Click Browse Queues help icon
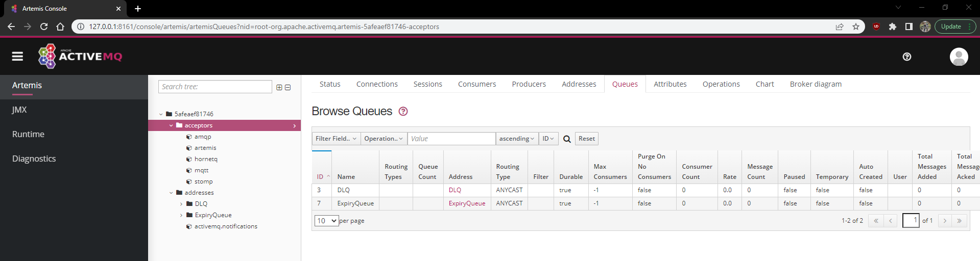This screenshot has height=261, width=980. pos(403,111)
